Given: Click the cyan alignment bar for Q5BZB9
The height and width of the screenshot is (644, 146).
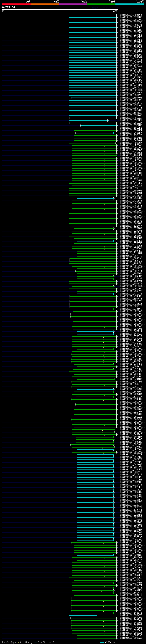Looking at the screenshot, I should click(96, 199).
